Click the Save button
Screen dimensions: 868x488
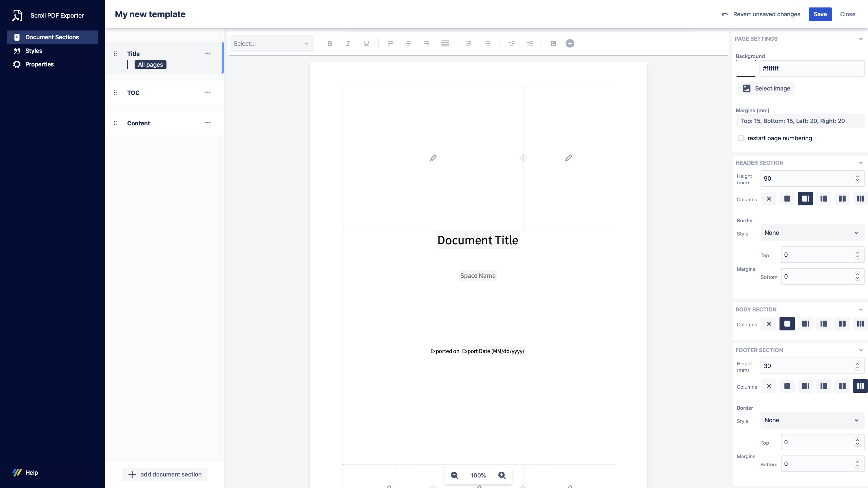[820, 14]
